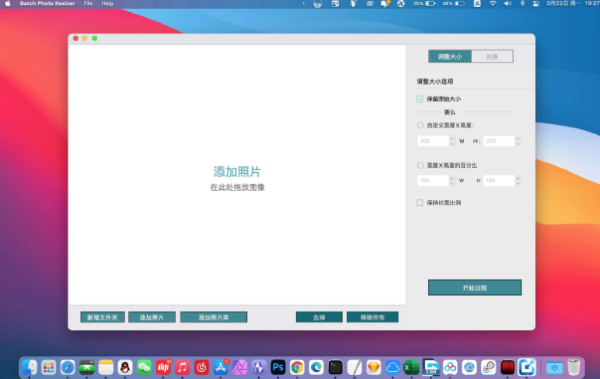Open the cloud drive icon in Dock
This screenshot has height=379, width=600.
393,368
